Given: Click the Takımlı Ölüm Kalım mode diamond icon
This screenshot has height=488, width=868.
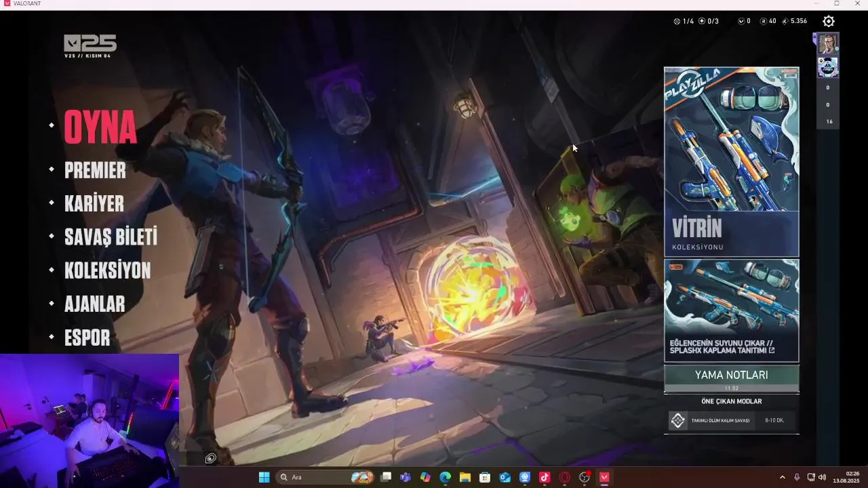Looking at the screenshot, I should click(x=677, y=420).
